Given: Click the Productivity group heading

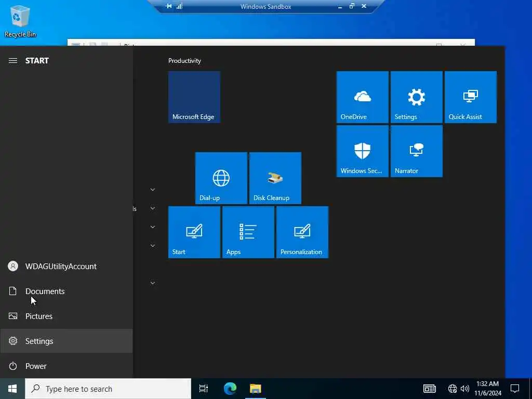Looking at the screenshot, I should pyautogui.click(x=184, y=61).
